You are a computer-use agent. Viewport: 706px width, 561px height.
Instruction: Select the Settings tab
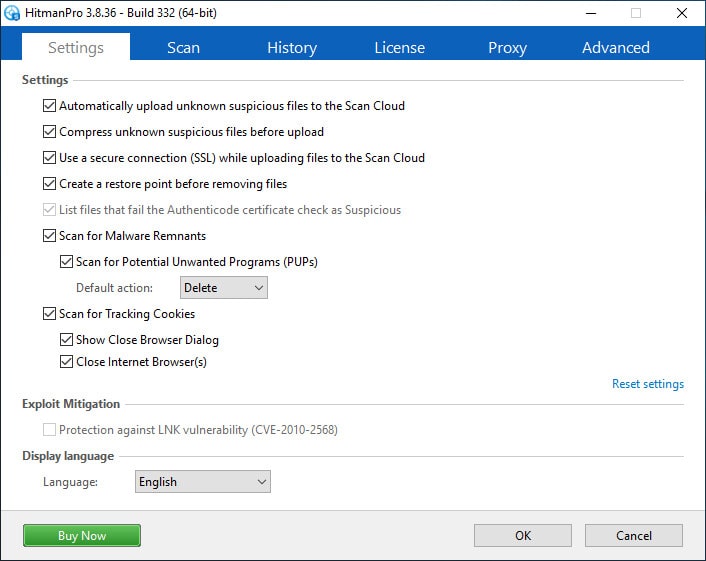tap(76, 47)
